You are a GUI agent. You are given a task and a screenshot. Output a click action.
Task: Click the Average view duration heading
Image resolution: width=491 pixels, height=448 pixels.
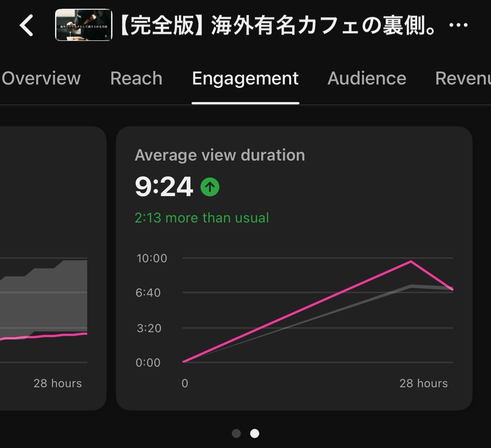[220, 155]
